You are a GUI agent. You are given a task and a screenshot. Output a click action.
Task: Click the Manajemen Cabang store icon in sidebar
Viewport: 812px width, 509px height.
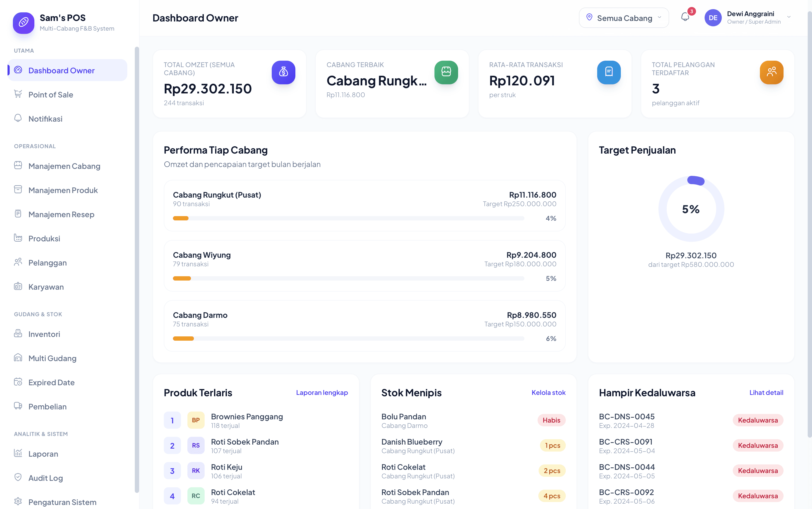18,165
